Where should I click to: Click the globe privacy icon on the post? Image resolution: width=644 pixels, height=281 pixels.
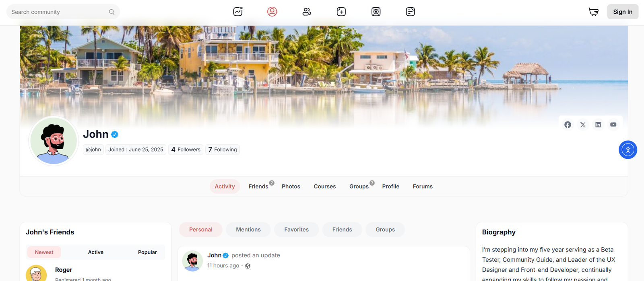248,266
